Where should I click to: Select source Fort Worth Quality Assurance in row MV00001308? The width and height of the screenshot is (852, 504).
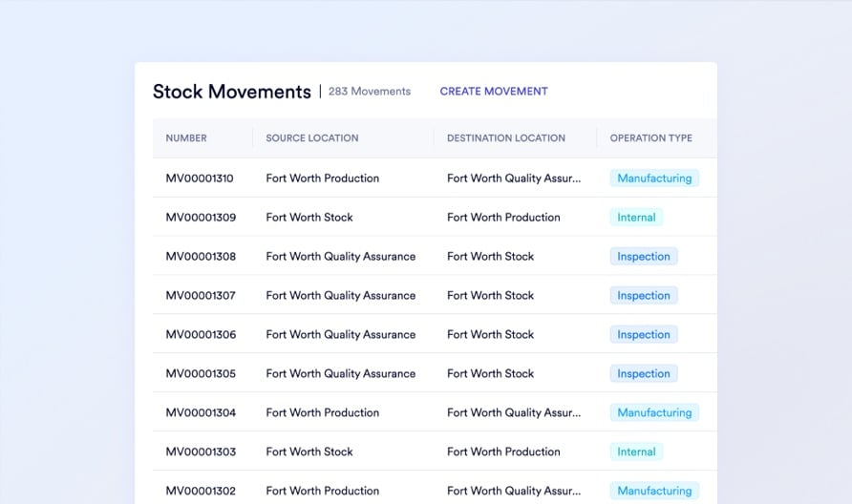(x=341, y=257)
